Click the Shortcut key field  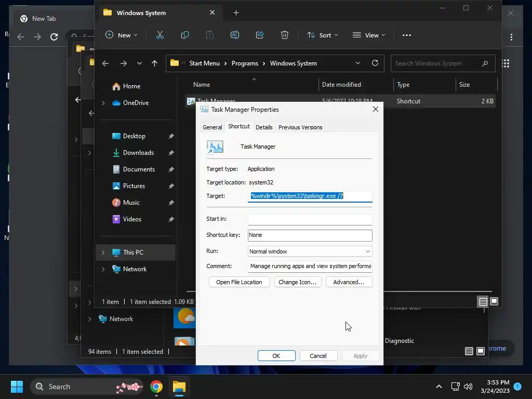point(310,235)
